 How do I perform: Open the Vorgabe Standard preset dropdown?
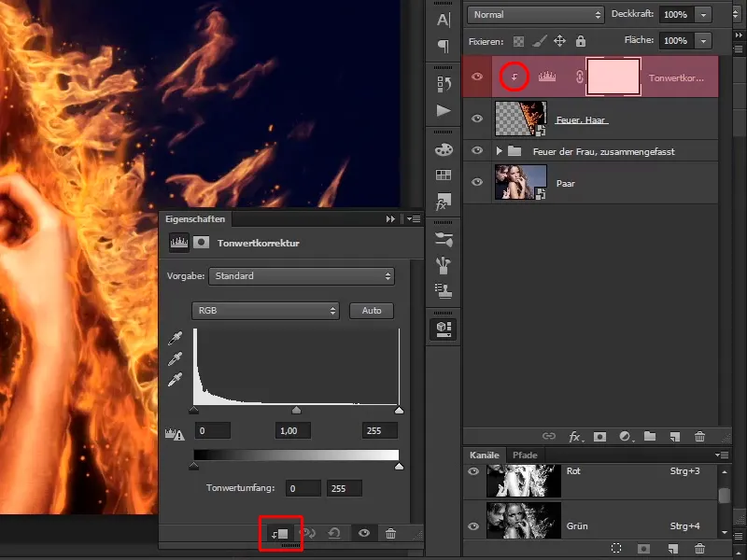click(301, 276)
